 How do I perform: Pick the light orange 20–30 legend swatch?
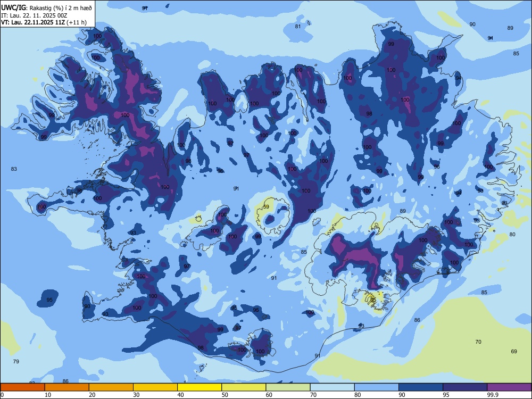point(111,387)
